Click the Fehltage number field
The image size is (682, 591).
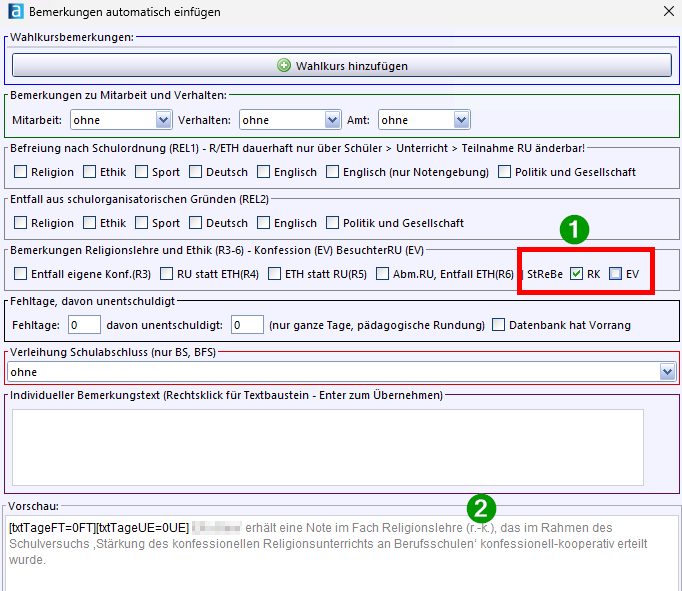[x=84, y=325]
